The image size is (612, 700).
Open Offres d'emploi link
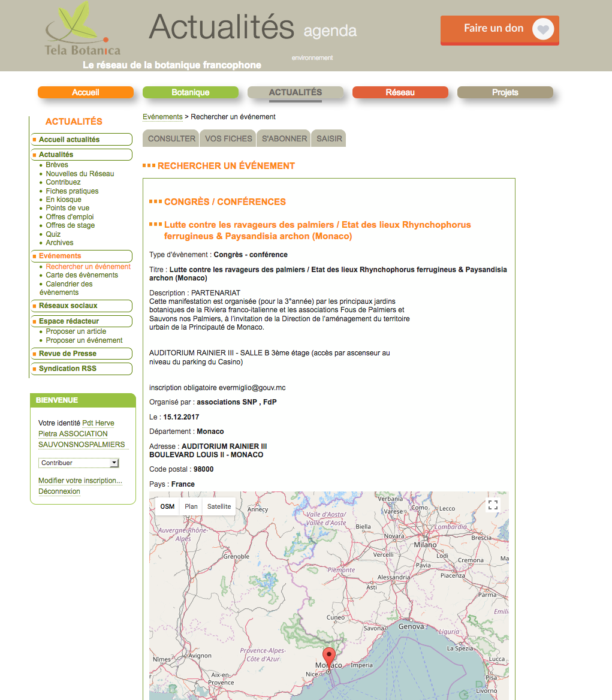[70, 217]
